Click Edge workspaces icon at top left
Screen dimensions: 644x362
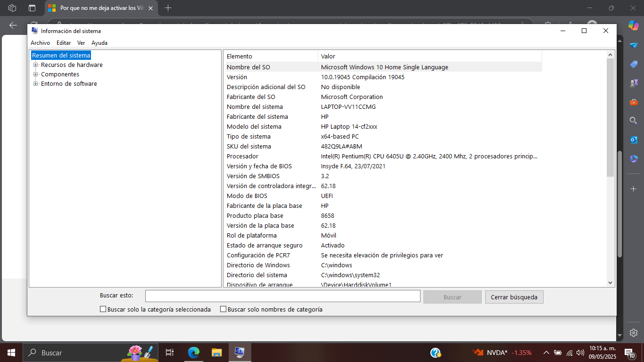point(12,8)
